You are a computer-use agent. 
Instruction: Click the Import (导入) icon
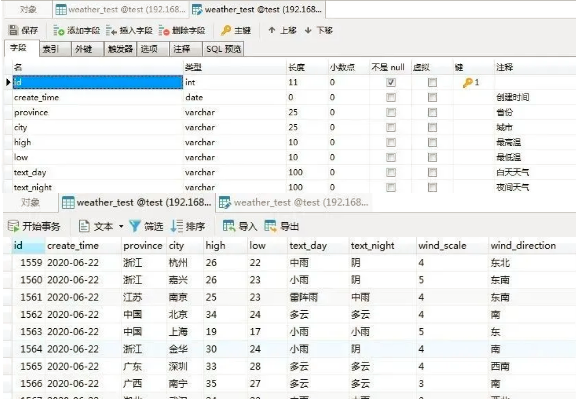point(229,226)
